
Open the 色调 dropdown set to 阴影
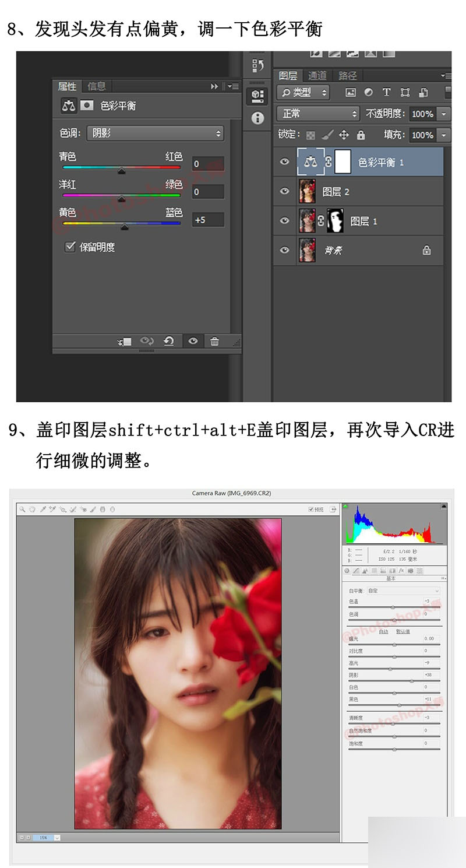pyautogui.click(x=154, y=133)
